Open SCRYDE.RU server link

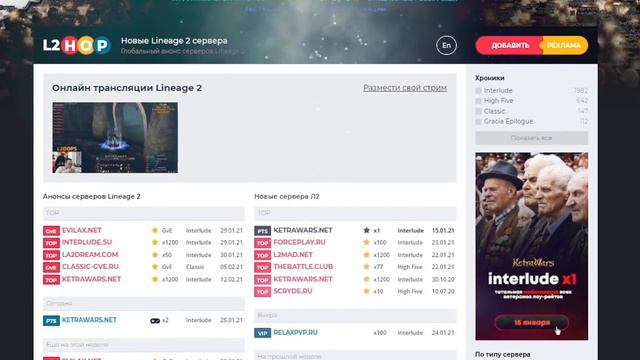point(293,291)
